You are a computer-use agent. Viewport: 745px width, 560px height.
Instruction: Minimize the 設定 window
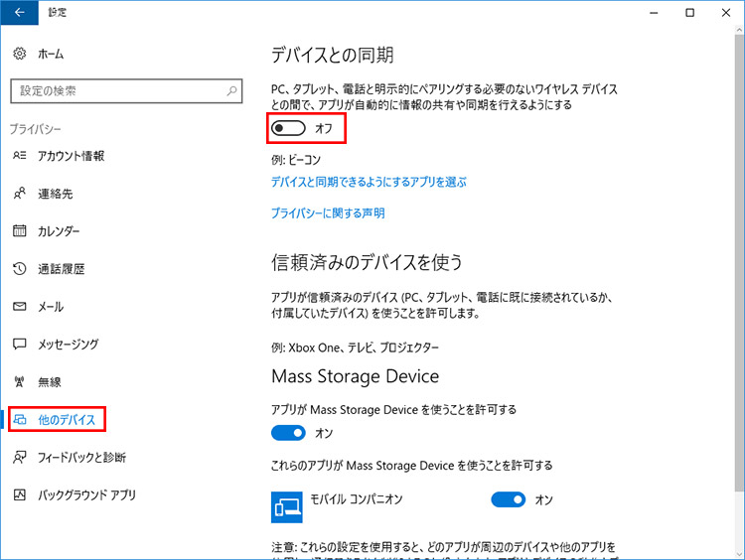[654, 13]
